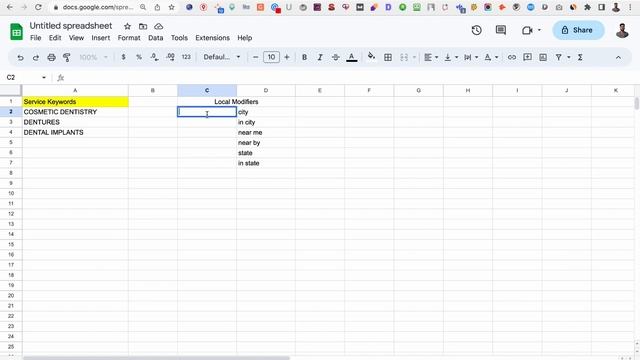Click the Undo icon in toolbar
The width and height of the screenshot is (640, 360).
click(x=20, y=58)
